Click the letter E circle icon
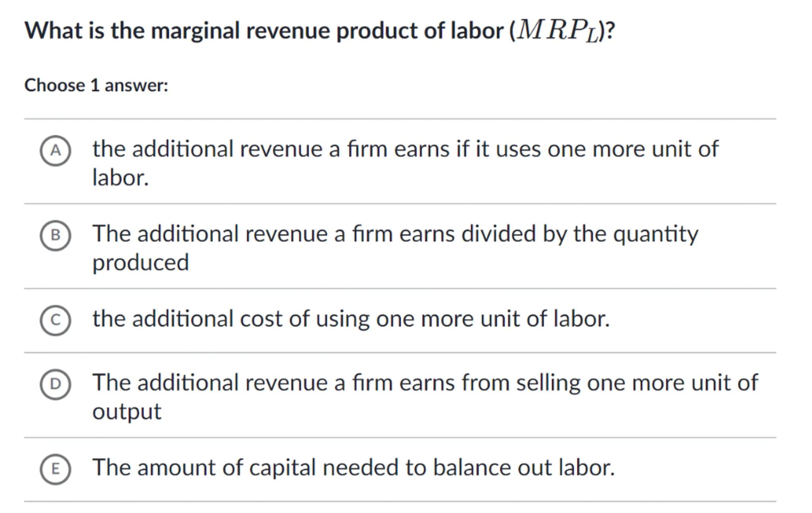 click(56, 469)
